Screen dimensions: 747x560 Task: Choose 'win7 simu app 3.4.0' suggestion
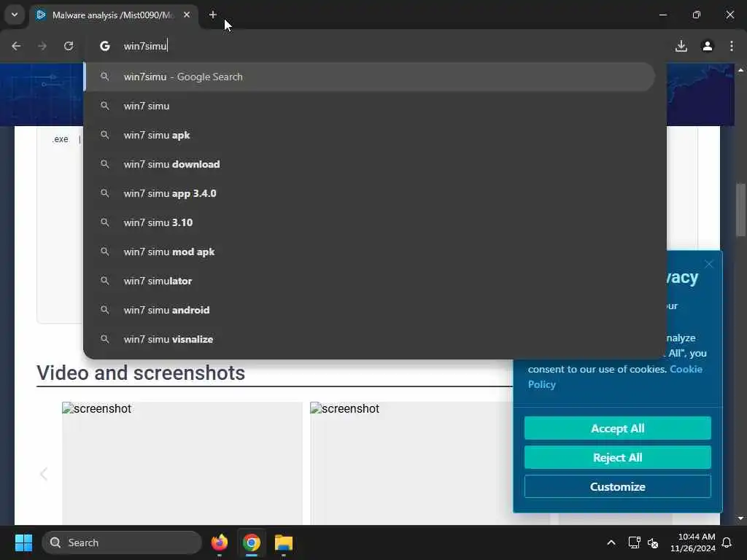click(370, 192)
